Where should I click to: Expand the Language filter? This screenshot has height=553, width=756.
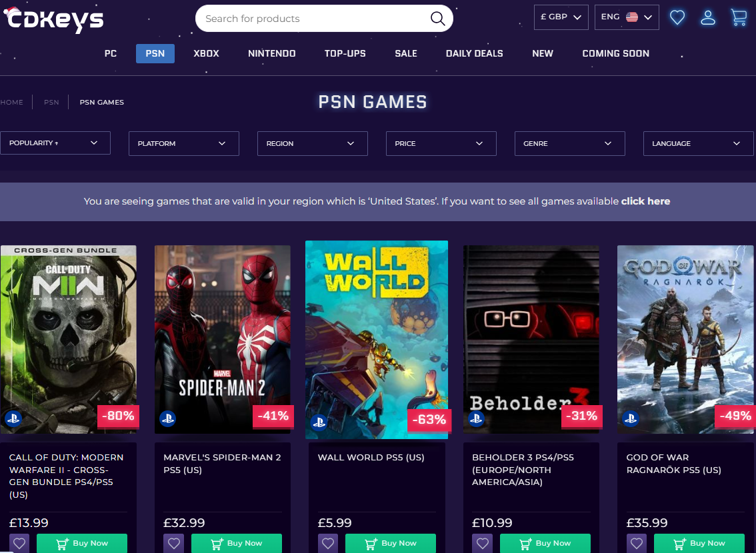click(698, 143)
